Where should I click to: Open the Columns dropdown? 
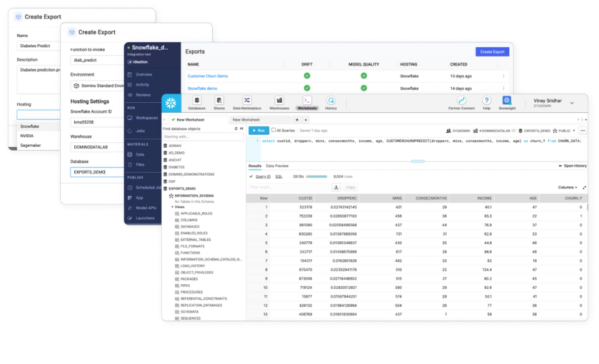(x=567, y=188)
